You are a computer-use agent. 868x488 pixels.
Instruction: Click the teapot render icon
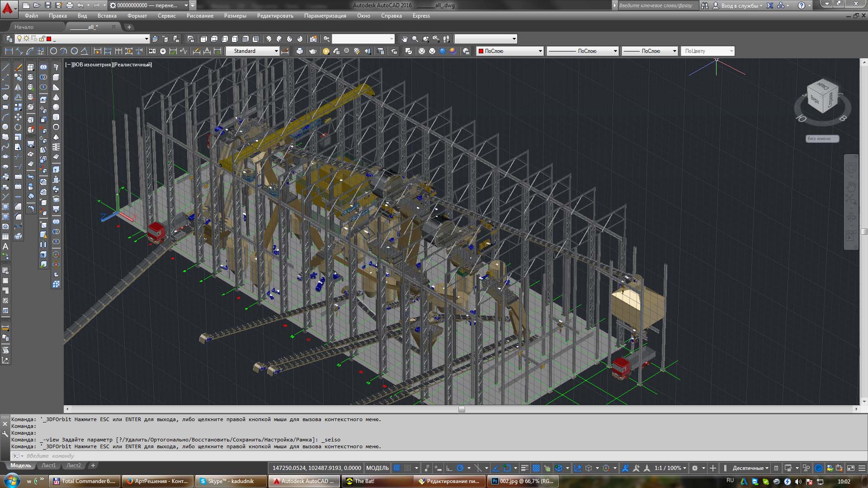(x=312, y=51)
